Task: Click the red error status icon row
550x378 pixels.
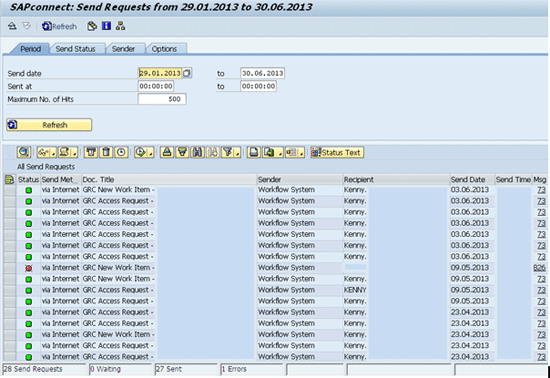Action: click(x=29, y=268)
